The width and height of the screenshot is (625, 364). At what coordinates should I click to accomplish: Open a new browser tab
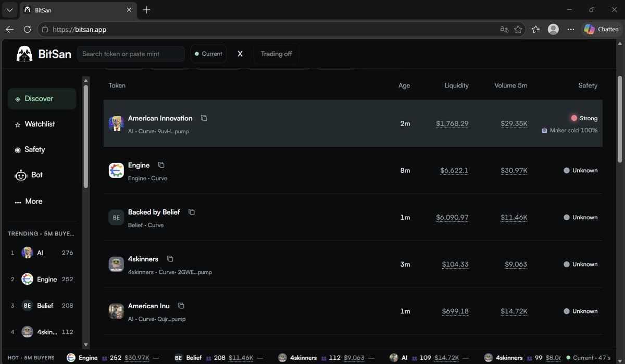pos(147,10)
